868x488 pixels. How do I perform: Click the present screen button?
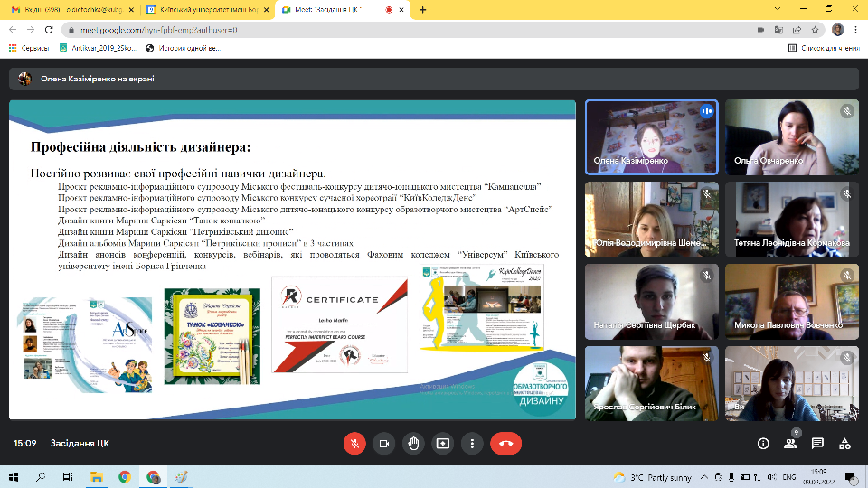click(x=442, y=444)
